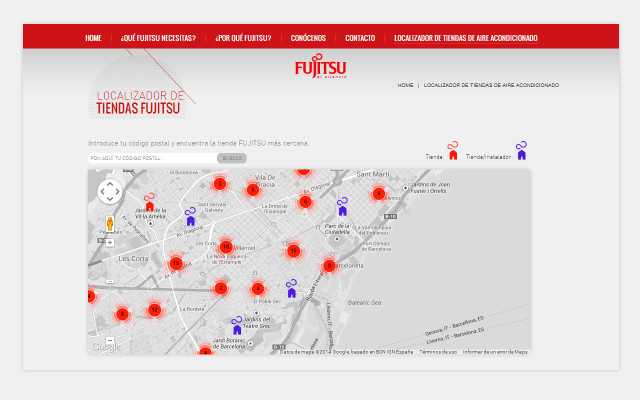Open the HOME navigation item
Image resolution: width=640 pixels, height=400 pixels.
[93, 38]
